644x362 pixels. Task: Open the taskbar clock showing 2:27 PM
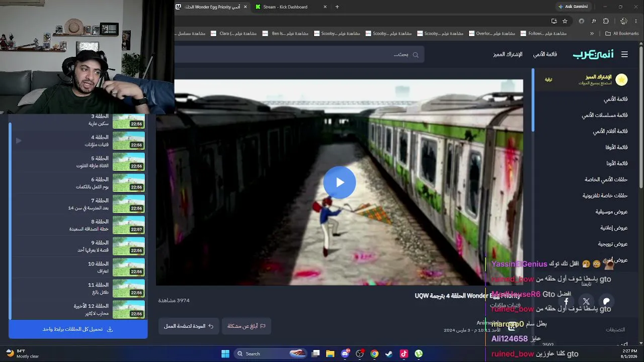(x=629, y=353)
